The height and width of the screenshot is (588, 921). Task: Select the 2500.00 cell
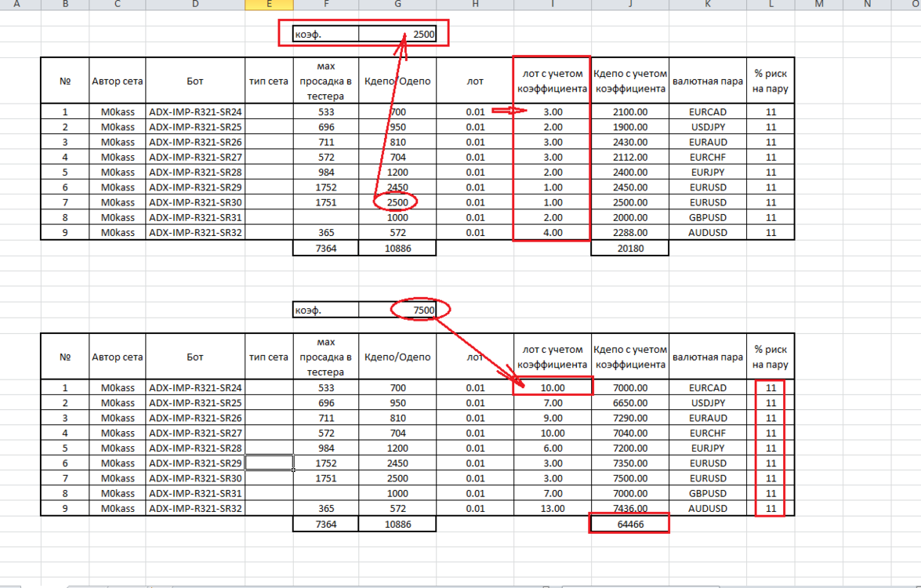coord(630,202)
